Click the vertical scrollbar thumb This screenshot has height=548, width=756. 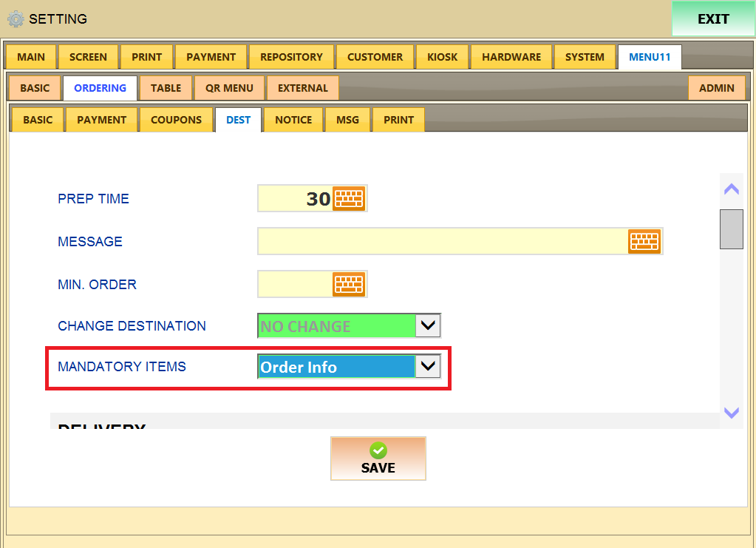[732, 229]
